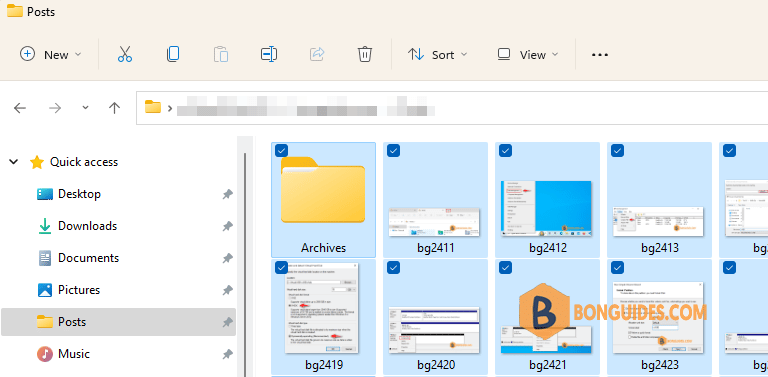The width and height of the screenshot is (768, 377).
Task: Open Desktop in the sidebar
Action: coord(79,194)
